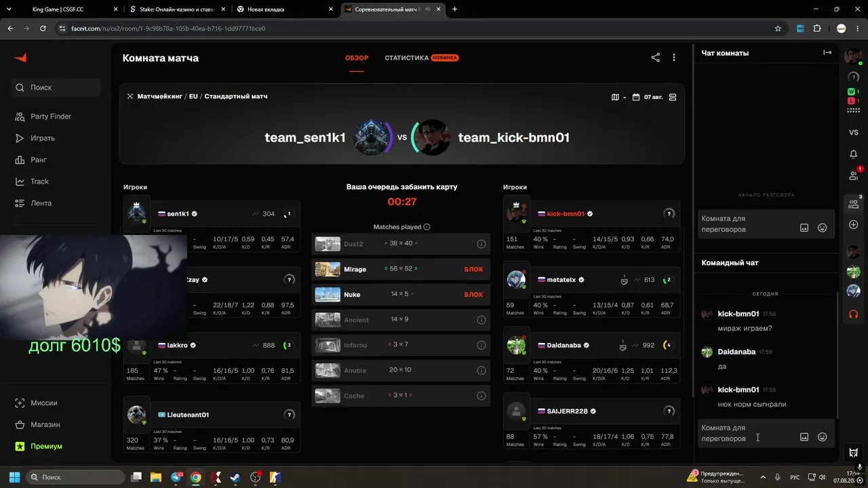Click the party queue icon with badge 3
868x488 pixels.
point(854,203)
